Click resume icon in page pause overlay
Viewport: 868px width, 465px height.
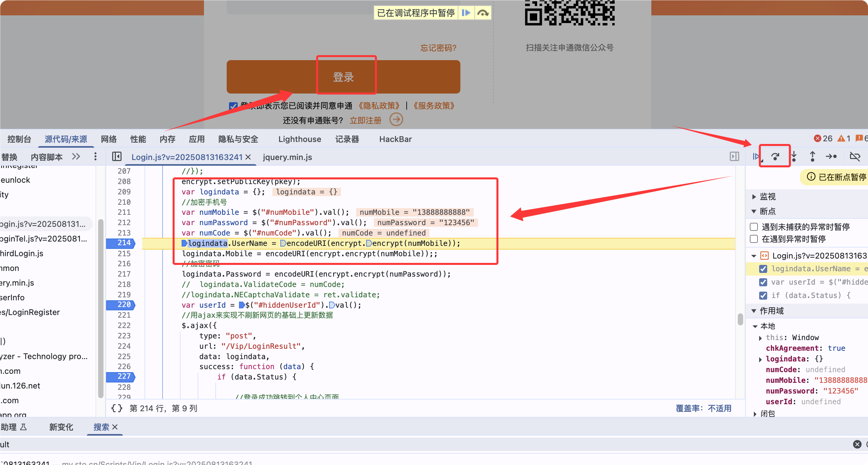466,13
